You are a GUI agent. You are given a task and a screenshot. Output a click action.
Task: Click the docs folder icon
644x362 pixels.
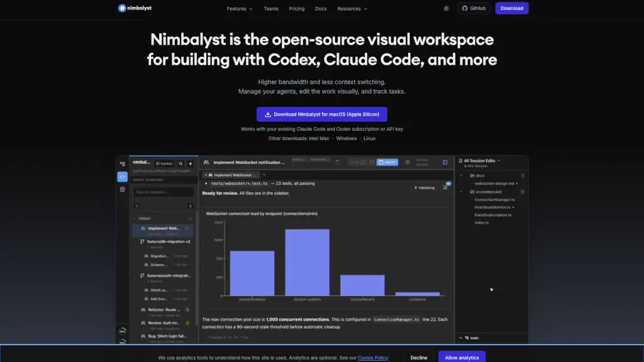(472, 175)
